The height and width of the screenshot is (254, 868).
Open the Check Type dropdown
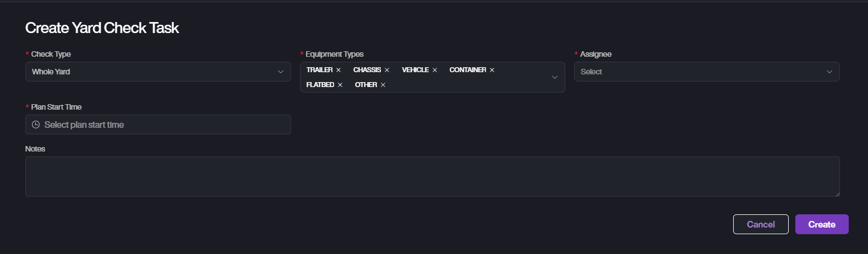(x=157, y=72)
